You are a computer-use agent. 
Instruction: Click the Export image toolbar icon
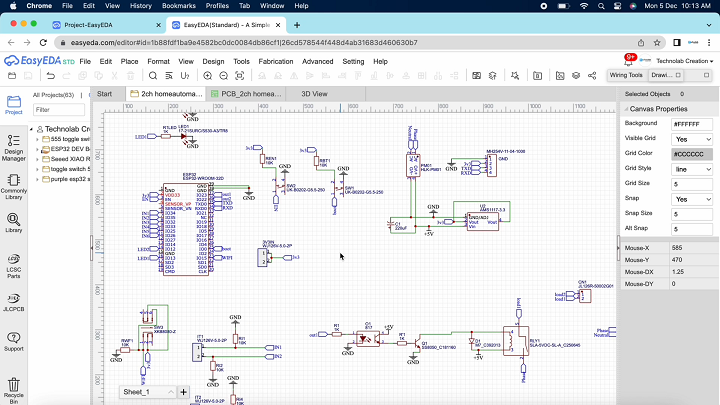560,76
